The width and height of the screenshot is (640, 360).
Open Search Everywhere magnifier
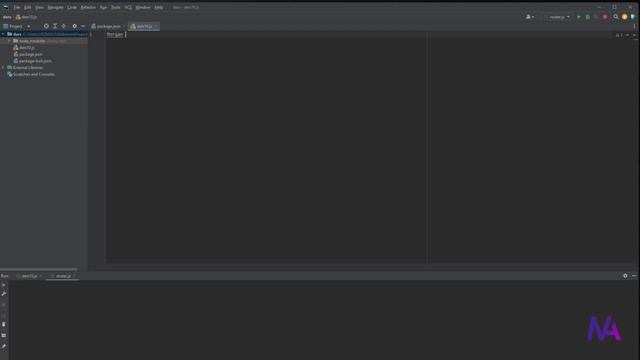point(616,17)
